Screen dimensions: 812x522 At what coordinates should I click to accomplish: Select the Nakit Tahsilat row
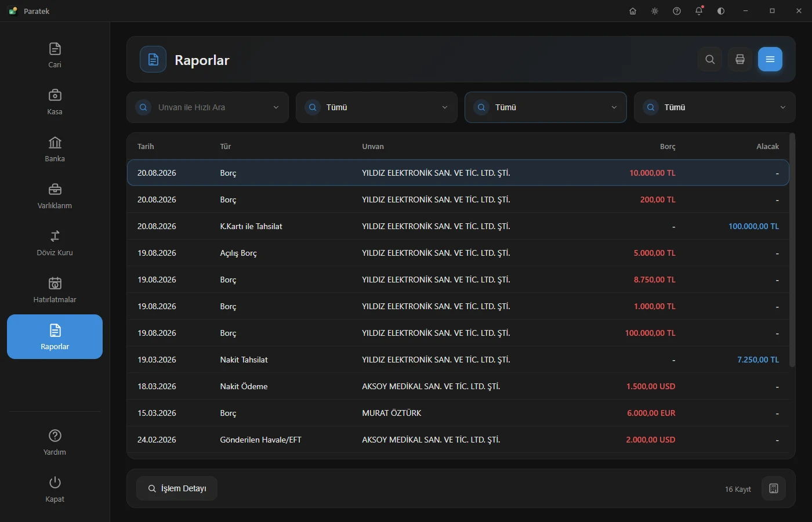pyautogui.click(x=458, y=360)
